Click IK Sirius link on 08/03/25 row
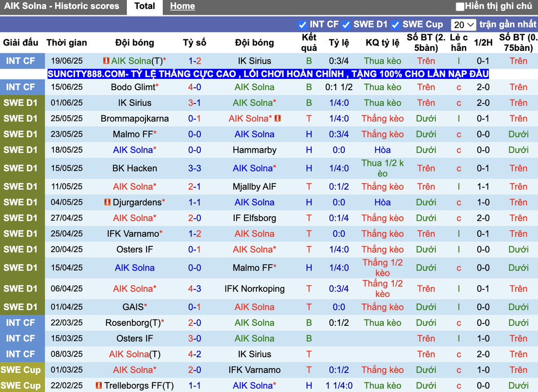538x392 pixels. pos(254,354)
